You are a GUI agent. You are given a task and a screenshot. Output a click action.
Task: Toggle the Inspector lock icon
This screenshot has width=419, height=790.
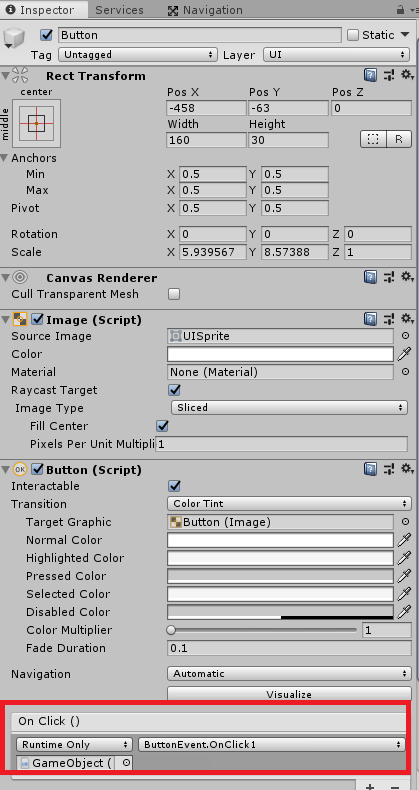[400, 10]
